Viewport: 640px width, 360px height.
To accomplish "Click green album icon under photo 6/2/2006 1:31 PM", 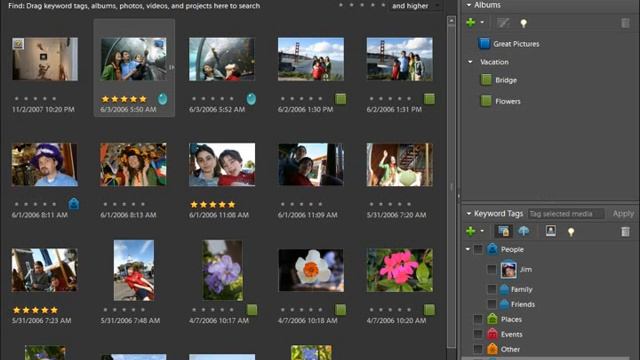I will point(429,99).
